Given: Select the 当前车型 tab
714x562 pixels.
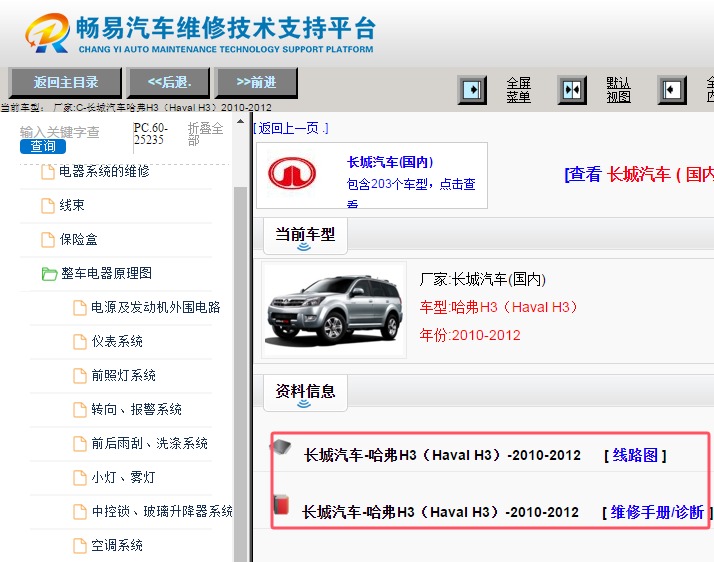Looking at the screenshot, I should coord(305,235).
